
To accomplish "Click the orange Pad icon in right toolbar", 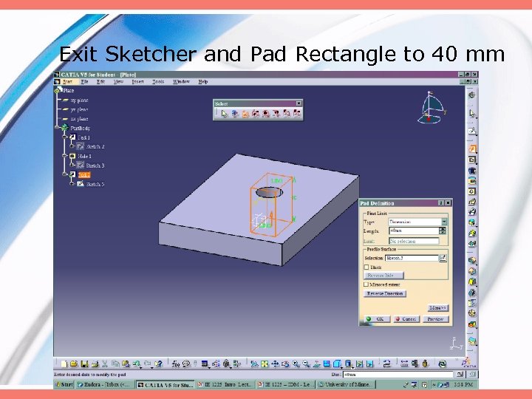I will click(472, 149).
